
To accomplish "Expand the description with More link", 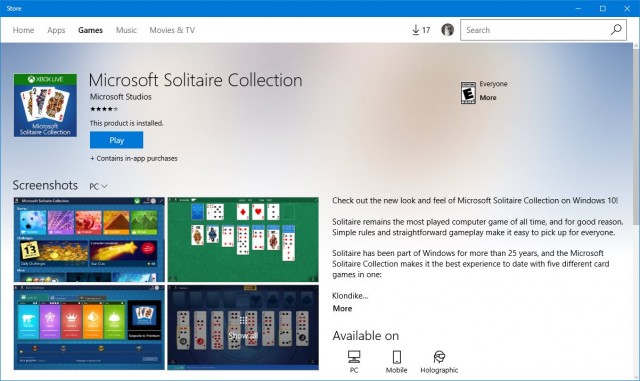I will (x=342, y=308).
